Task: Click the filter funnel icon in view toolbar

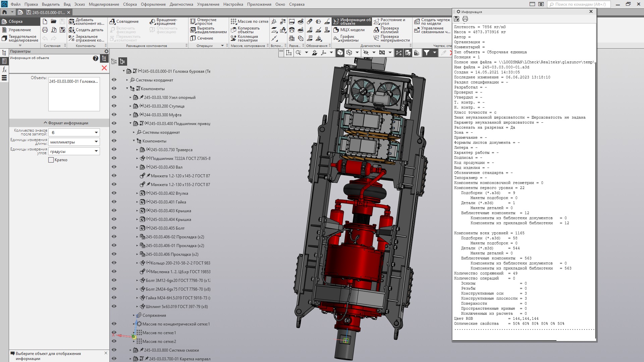Action: 426,53
